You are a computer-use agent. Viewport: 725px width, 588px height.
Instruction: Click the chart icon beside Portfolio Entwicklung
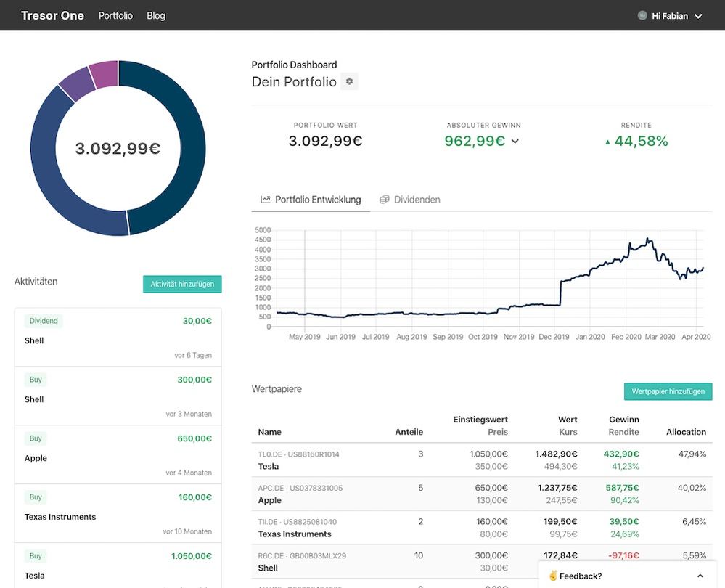(266, 200)
